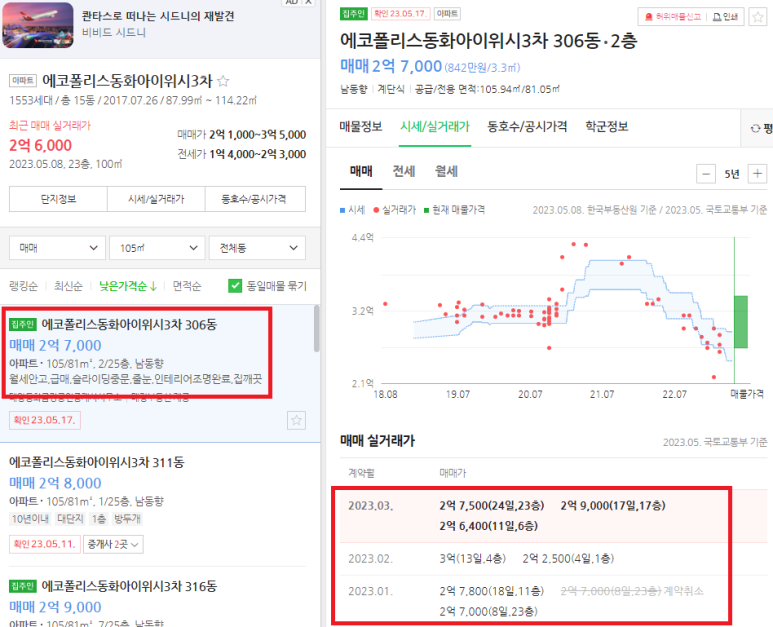Open 동호수/공시가격 button in left panel
Screen dimensions: 773x627
click(255, 199)
